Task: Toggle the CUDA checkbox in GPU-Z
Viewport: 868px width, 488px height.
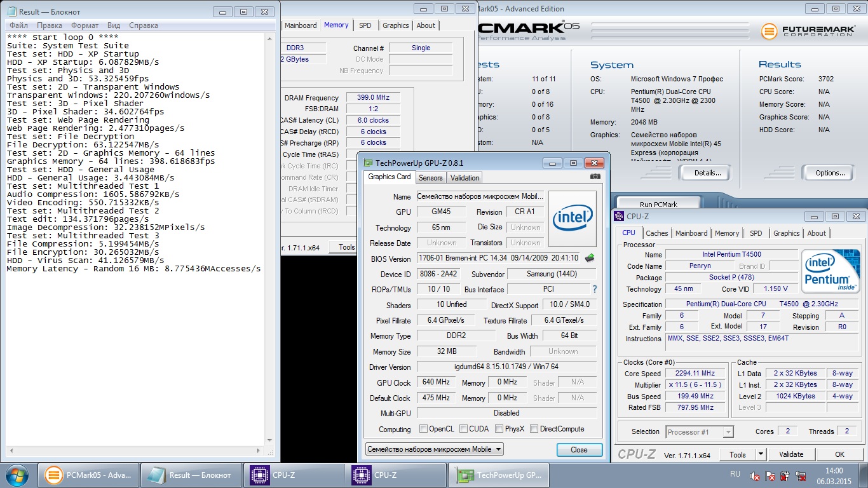Action: [x=464, y=429]
